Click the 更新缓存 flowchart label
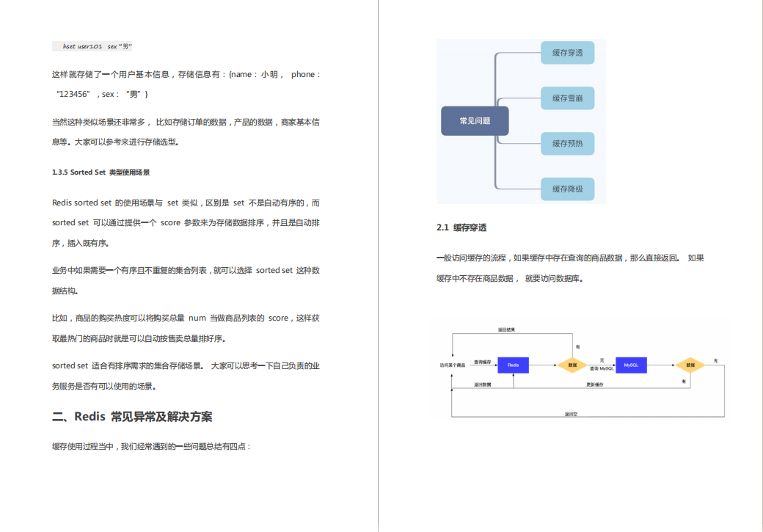The height and width of the screenshot is (532, 763). (595, 385)
